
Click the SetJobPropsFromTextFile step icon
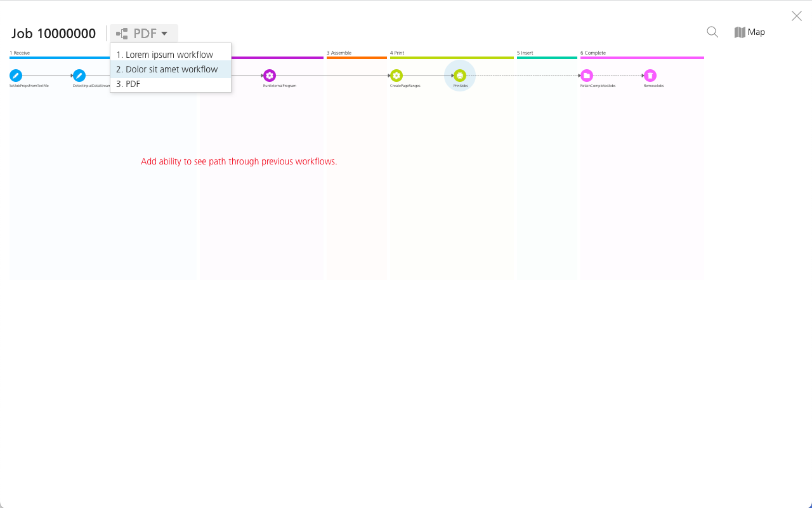(16, 76)
